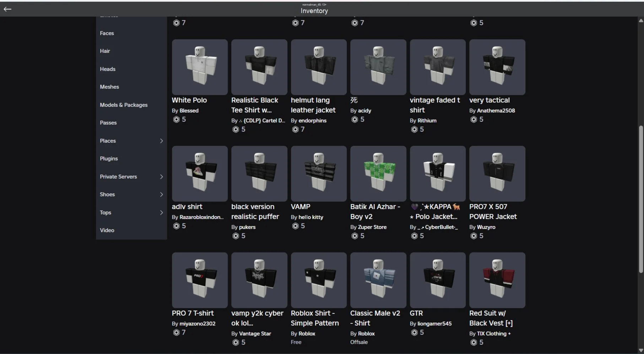Open the helmut lang leather jacket title
This screenshot has height=354, width=644.
point(313,105)
